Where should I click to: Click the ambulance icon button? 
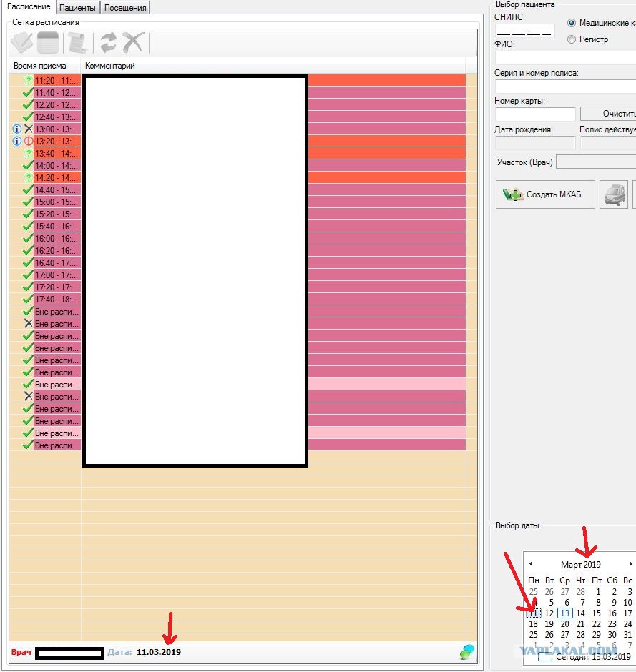pyautogui.click(x=614, y=194)
